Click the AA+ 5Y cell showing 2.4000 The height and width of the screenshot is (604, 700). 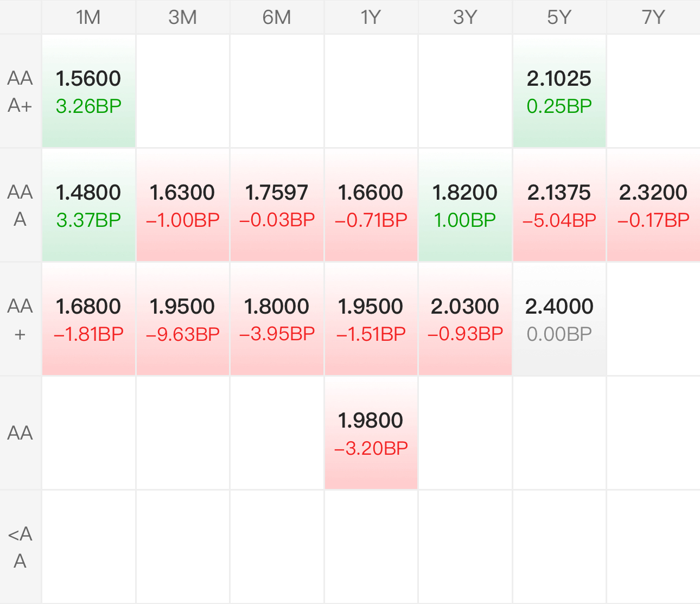tap(559, 320)
